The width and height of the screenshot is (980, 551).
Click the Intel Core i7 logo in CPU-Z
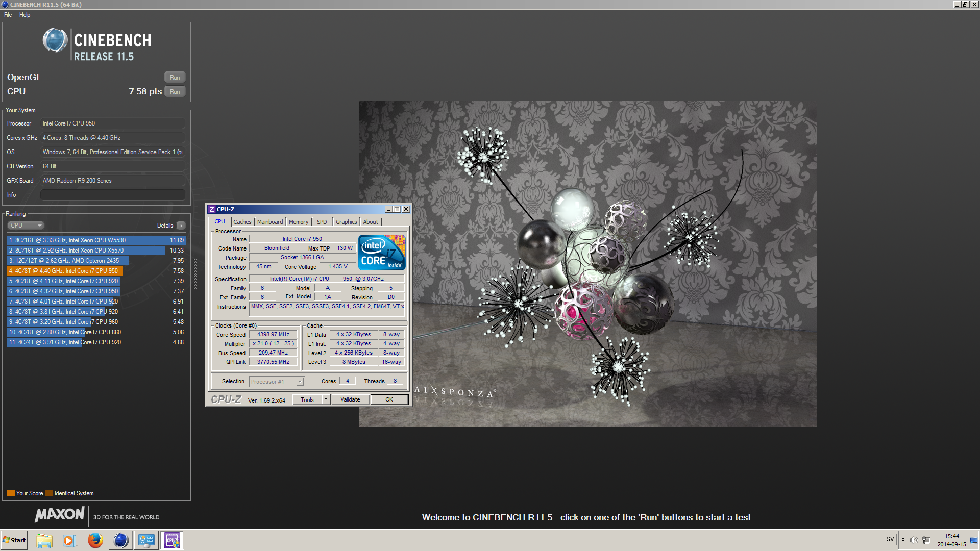[x=382, y=253]
